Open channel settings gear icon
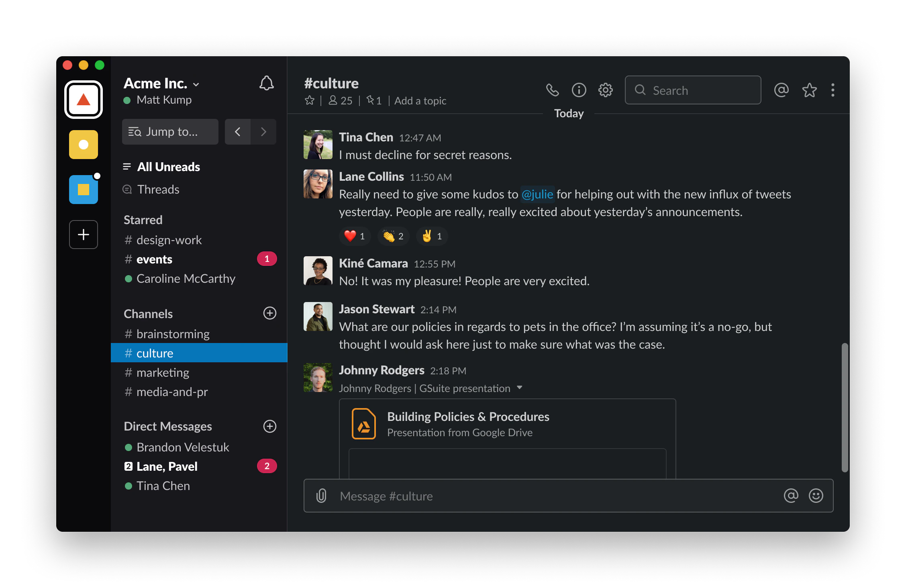The width and height of the screenshot is (906, 588). pyautogui.click(x=605, y=90)
